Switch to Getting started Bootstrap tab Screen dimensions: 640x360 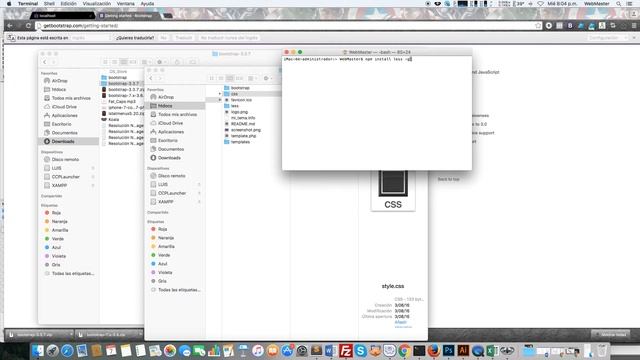(x=129, y=16)
